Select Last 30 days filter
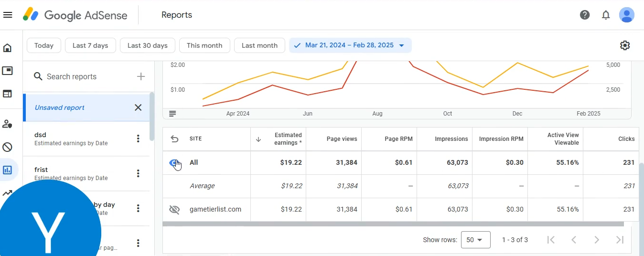Image resolution: width=644 pixels, height=256 pixels. point(147,45)
